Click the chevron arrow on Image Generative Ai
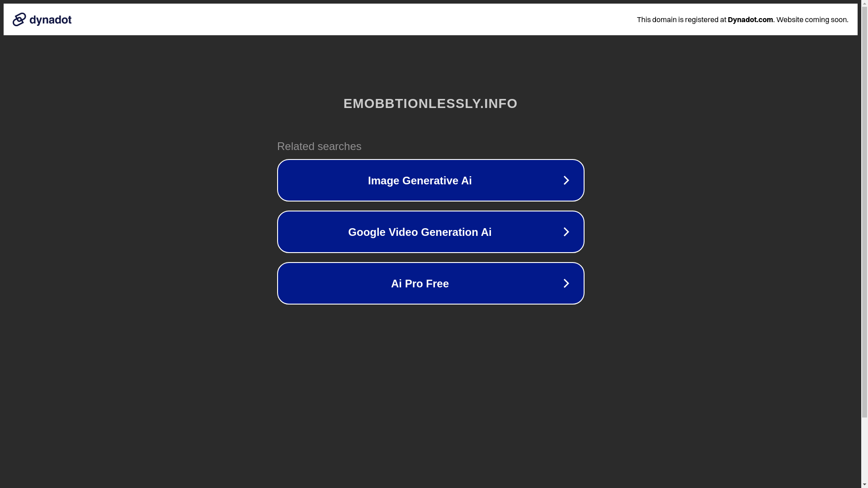The image size is (868, 488). coord(566,180)
